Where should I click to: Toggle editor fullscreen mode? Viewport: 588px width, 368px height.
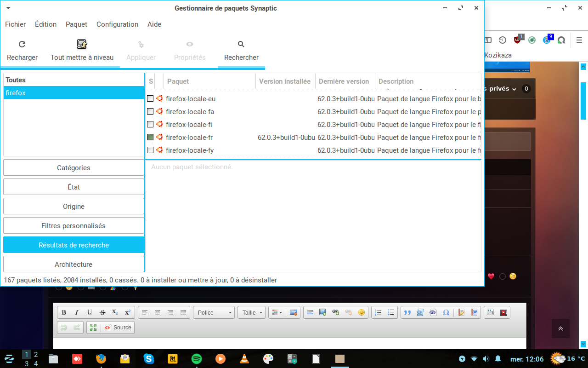93,328
